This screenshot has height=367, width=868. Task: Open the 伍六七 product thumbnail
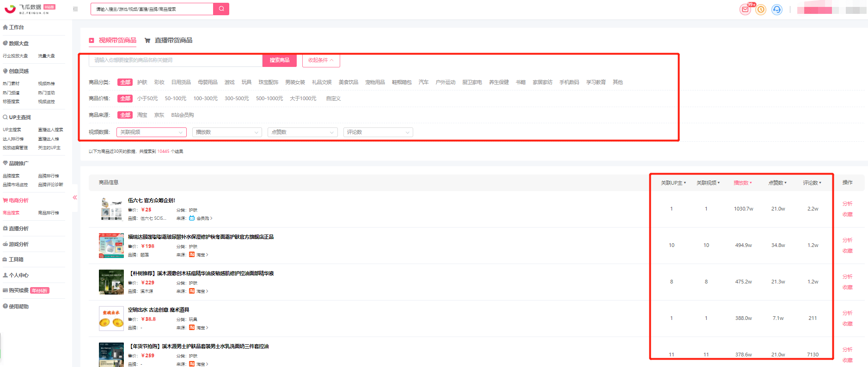111,209
